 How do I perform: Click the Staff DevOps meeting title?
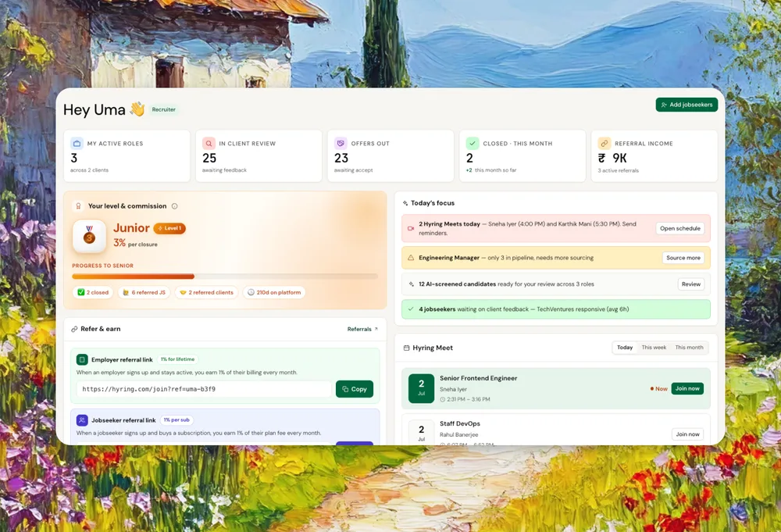coord(460,424)
